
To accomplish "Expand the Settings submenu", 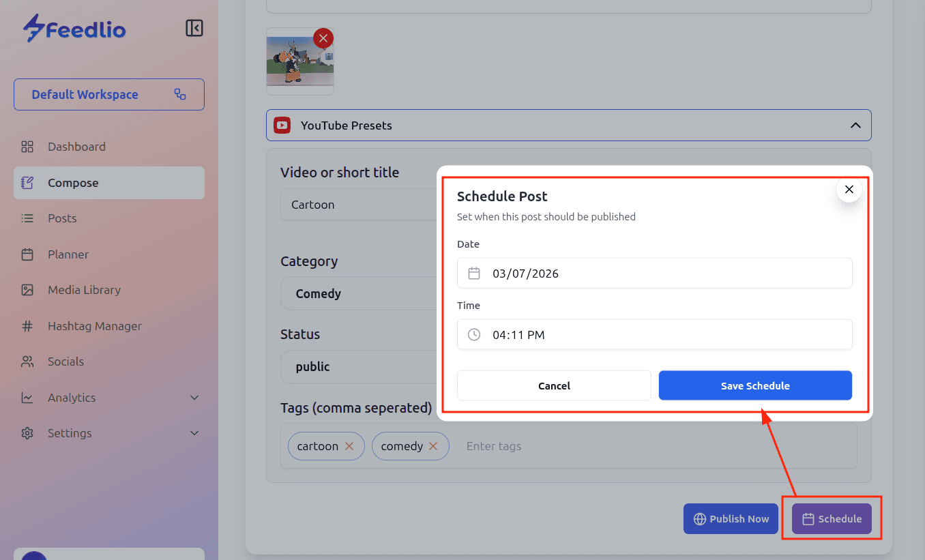I will (x=194, y=433).
